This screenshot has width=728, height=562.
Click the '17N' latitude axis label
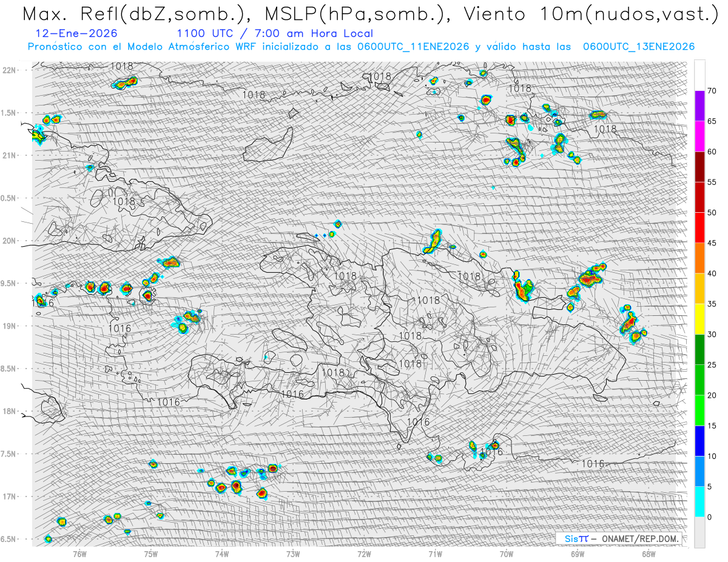point(10,497)
